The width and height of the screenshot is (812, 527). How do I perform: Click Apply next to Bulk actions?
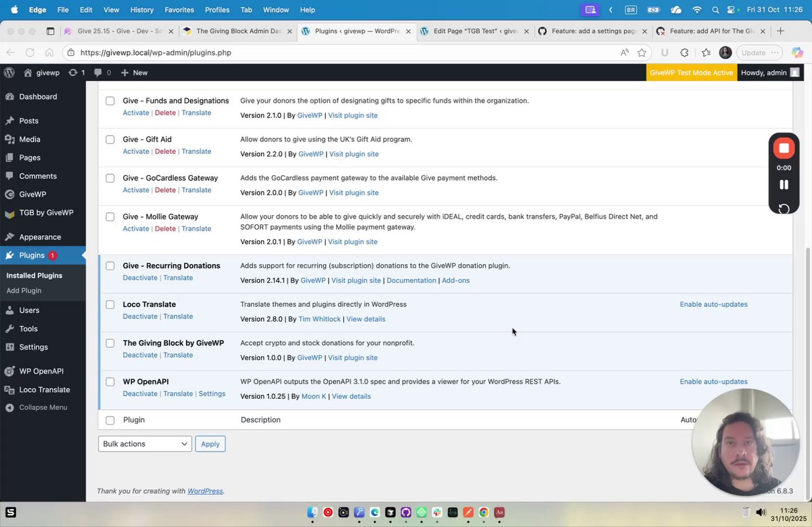[x=210, y=444]
